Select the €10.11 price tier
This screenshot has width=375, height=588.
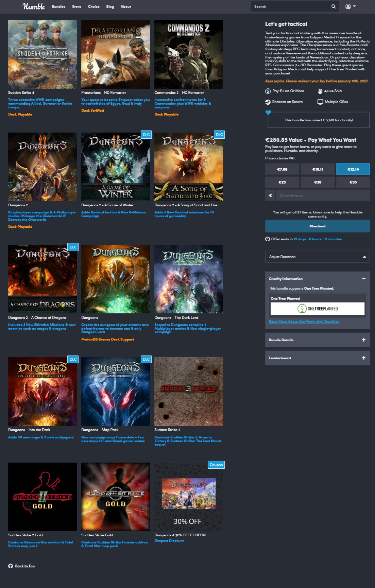(318, 169)
